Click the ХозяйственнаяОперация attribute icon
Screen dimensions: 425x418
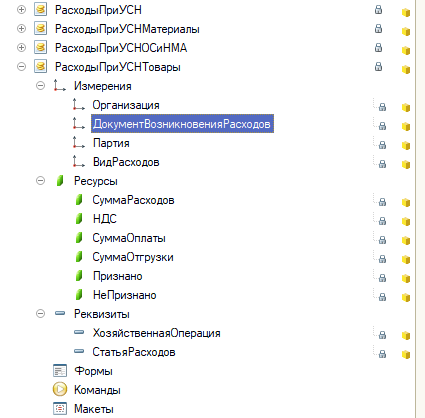tap(79, 332)
